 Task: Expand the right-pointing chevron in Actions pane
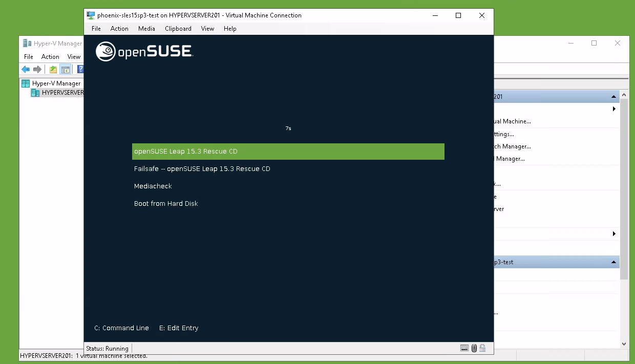point(614,109)
